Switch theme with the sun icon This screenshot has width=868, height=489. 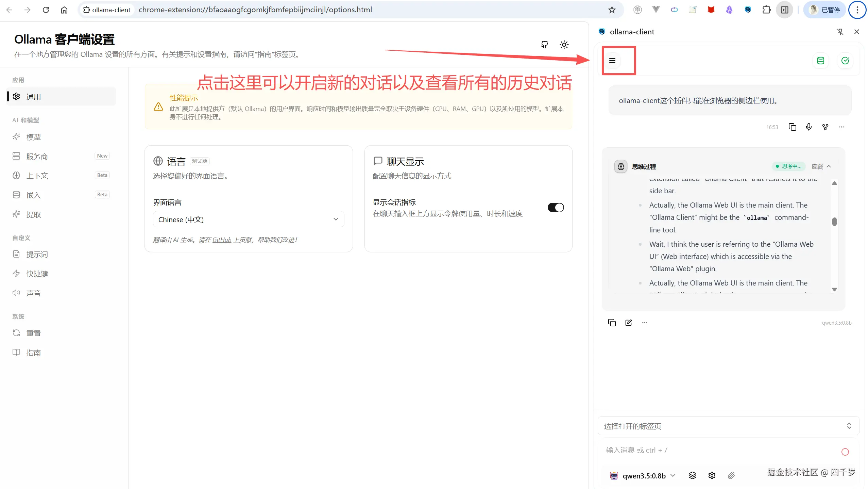coord(564,45)
